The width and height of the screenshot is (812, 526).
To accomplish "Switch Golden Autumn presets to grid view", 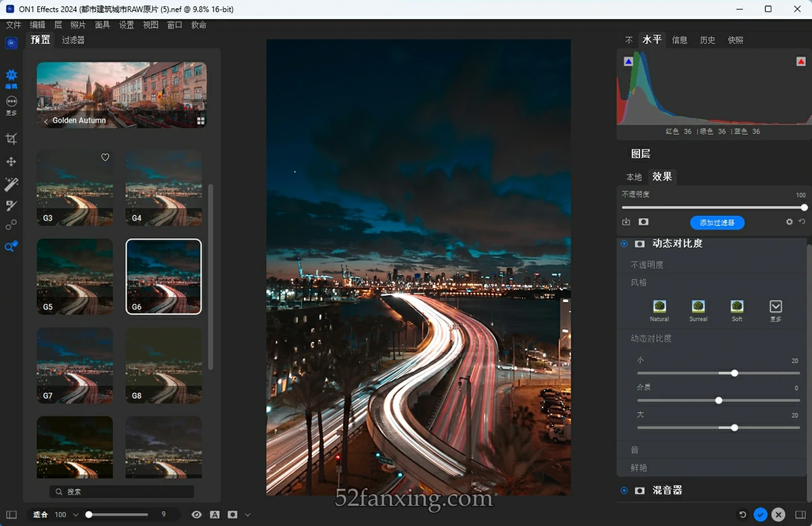I will (x=200, y=120).
